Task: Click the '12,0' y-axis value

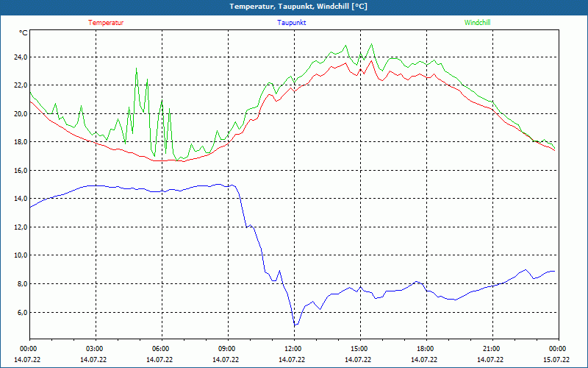Action: point(21,227)
